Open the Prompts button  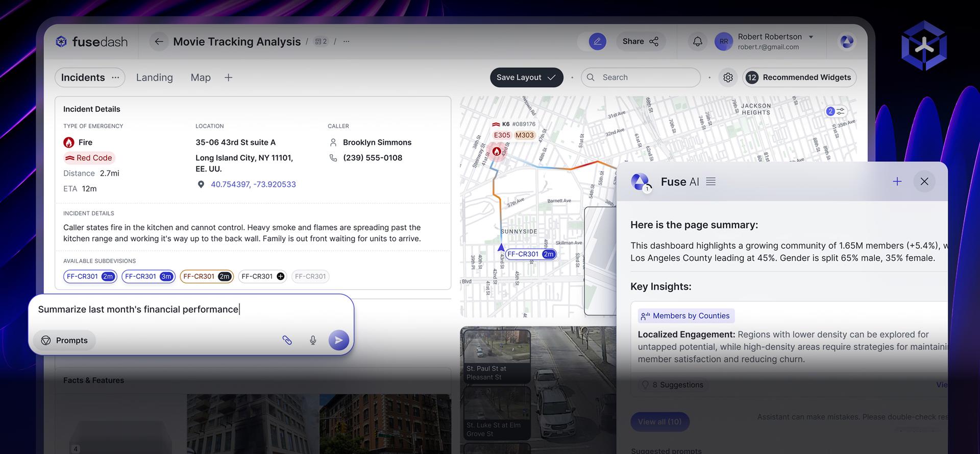[x=64, y=340]
